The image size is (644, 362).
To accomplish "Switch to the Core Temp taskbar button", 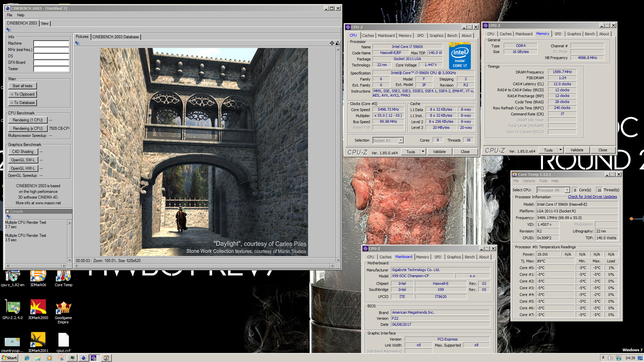I will pos(106,358).
